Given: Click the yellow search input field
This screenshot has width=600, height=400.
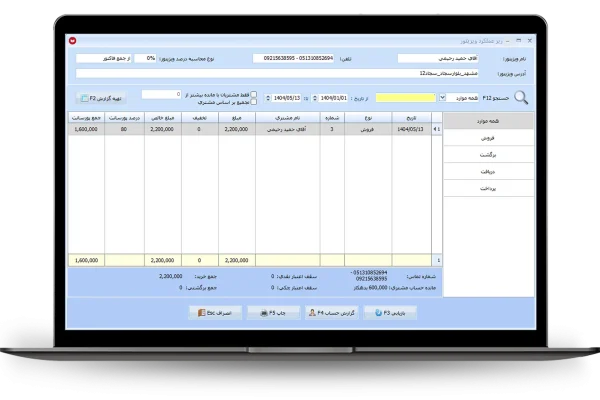Looking at the screenshot, I should [x=406, y=98].
